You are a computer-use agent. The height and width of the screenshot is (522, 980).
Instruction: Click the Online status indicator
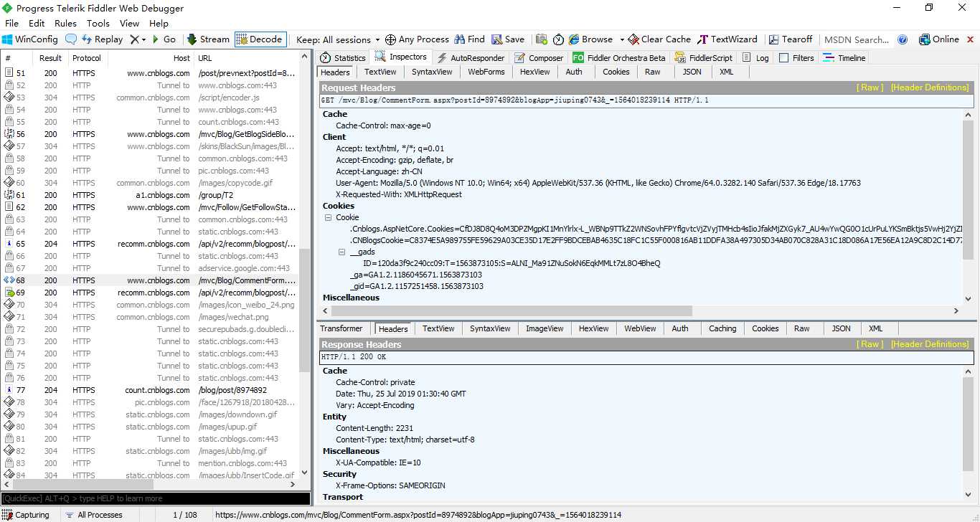939,39
